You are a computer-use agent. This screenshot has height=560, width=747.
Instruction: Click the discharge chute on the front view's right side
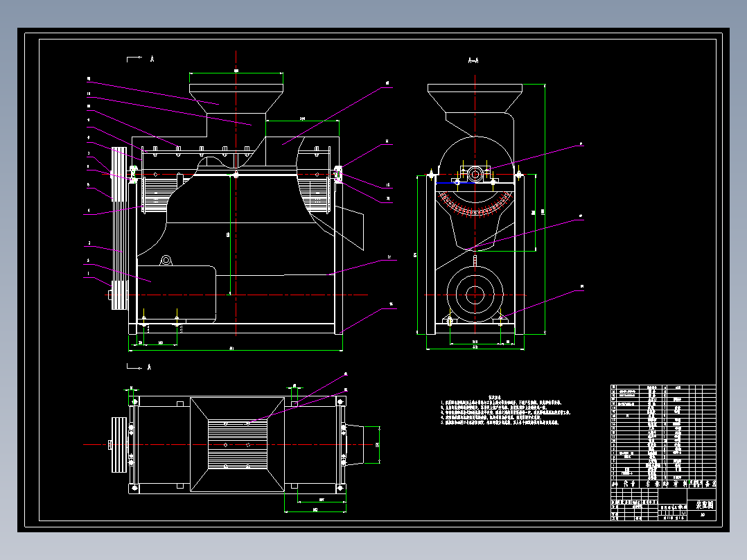click(x=349, y=228)
